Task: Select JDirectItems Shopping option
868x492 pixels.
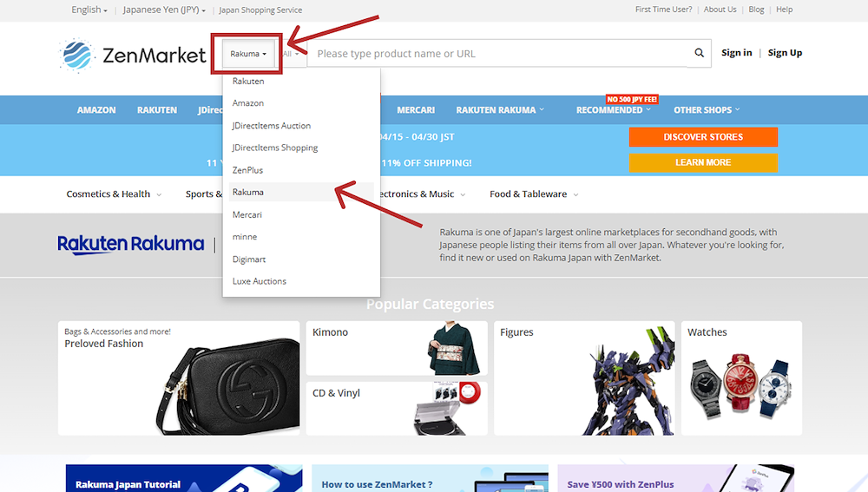Action: click(x=301, y=148)
